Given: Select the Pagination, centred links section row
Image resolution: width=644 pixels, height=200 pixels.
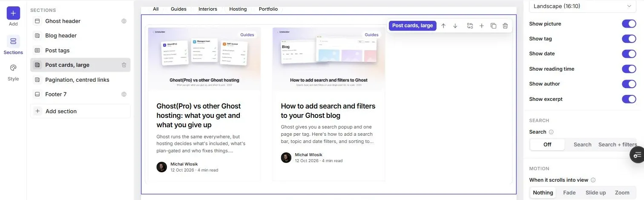Looking at the screenshot, I should pos(80,80).
